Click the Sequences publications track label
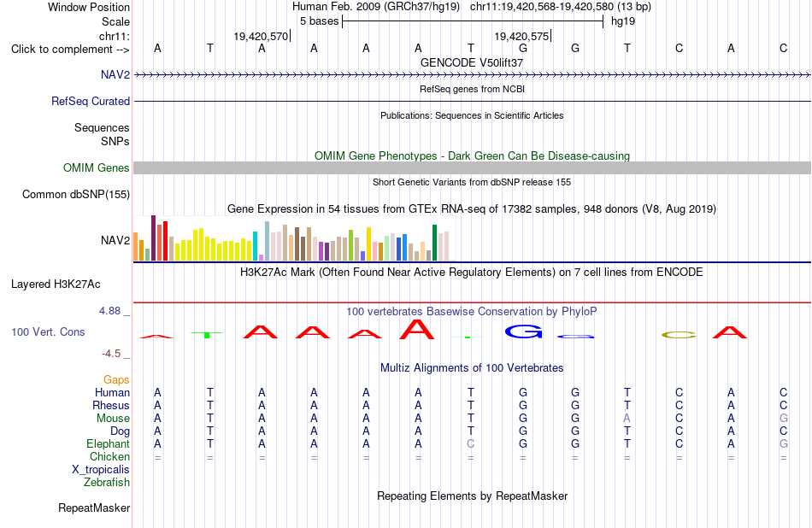The height and width of the screenshot is (528, 812). (x=102, y=127)
